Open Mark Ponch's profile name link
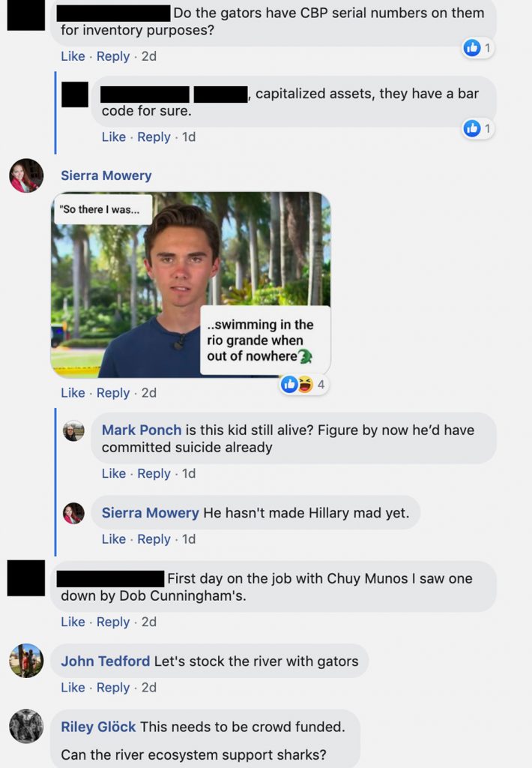Screen dimensions: 532x768 click(x=142, y=430)
